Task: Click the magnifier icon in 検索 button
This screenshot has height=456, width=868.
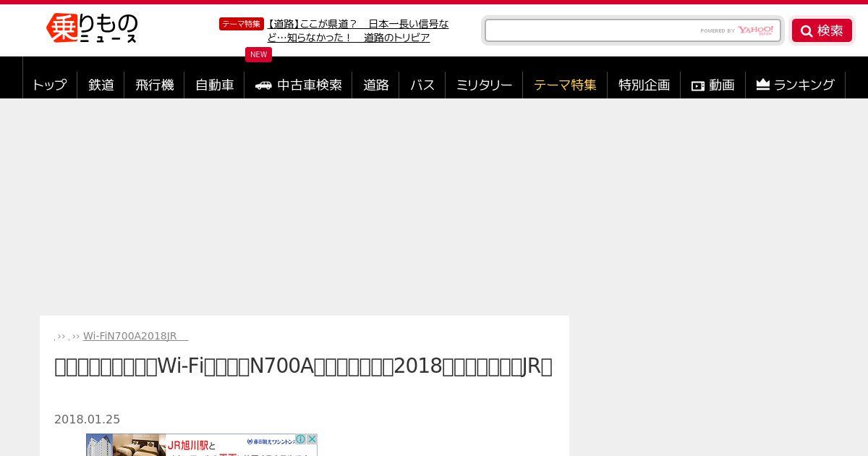Action: pos(807,31)
